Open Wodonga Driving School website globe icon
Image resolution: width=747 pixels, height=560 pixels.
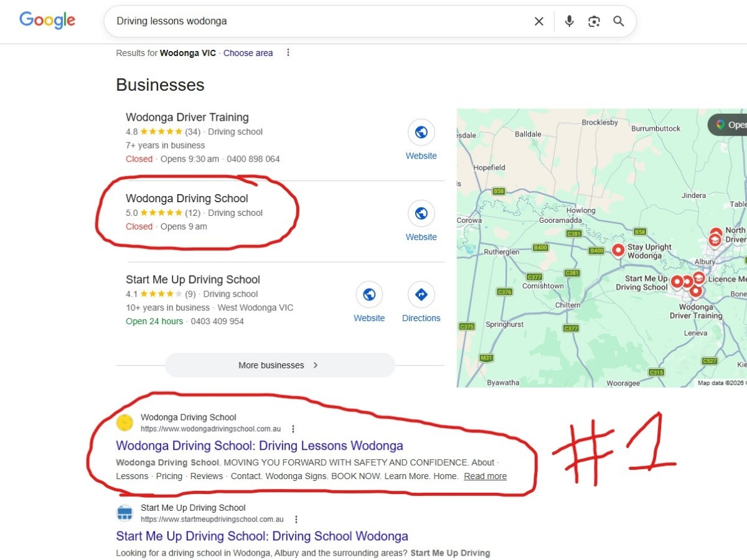[x=421, y=213]
